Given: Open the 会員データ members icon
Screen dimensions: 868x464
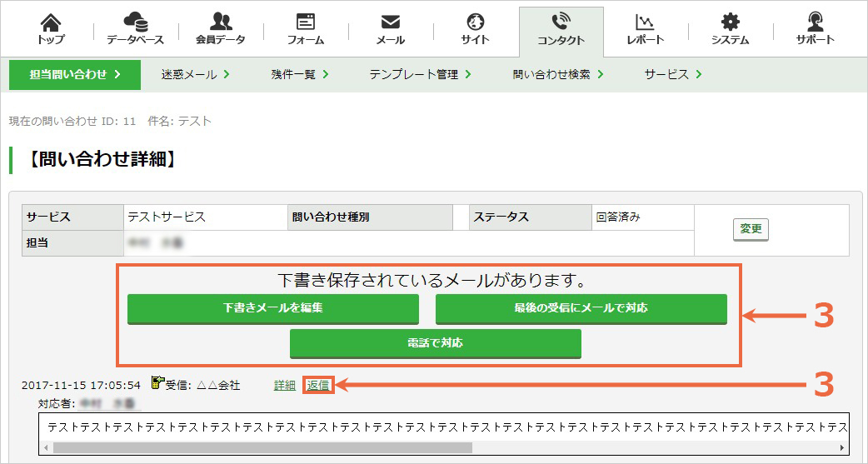Looking at the screenshot, I should coord(220,22).
